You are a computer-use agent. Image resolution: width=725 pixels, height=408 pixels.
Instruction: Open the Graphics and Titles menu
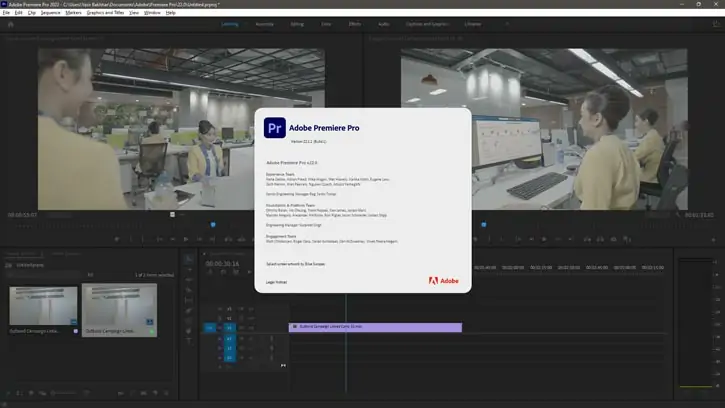(x=105, y=13)
